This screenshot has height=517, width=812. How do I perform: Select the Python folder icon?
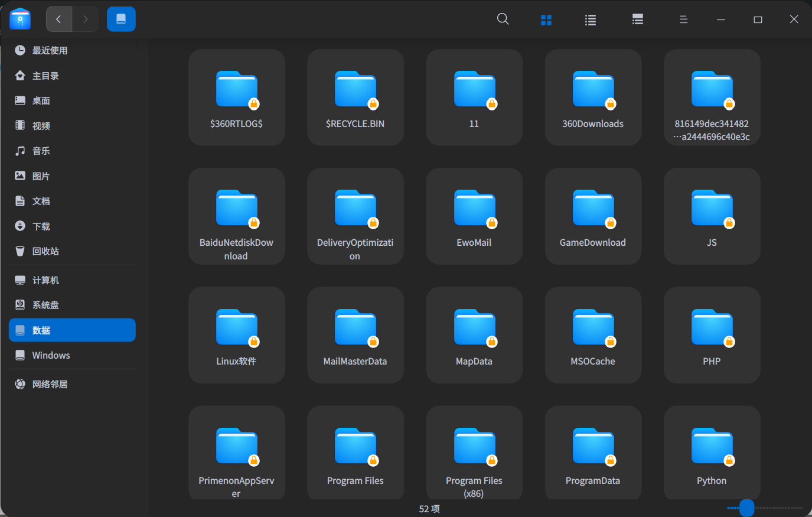click(x=712, y=446)
